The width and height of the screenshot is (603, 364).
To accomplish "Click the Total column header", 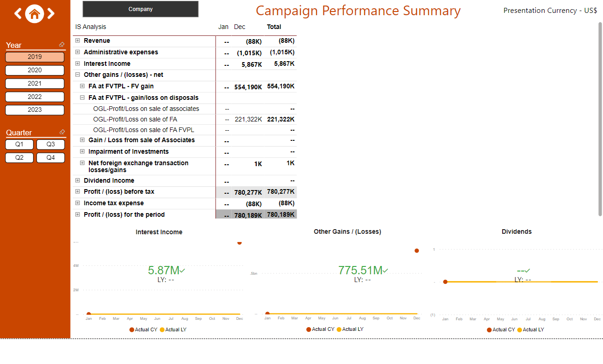I will click(x=274, y=27).
